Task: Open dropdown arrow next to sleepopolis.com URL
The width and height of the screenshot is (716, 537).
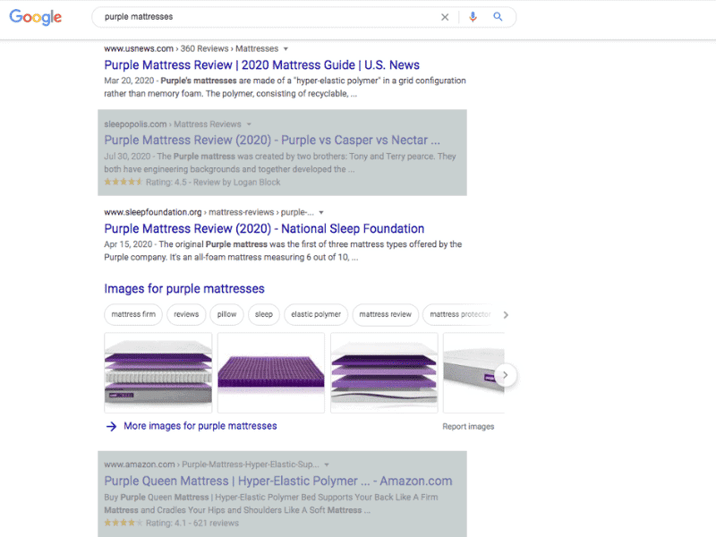Action: coord(249,124)
